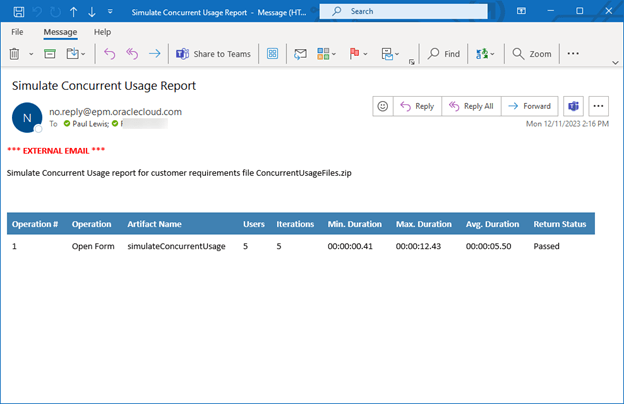Screen dimensions: 624x404
Task: Click the Archive icon in the ribbon
Action: [x=49, y=53]
